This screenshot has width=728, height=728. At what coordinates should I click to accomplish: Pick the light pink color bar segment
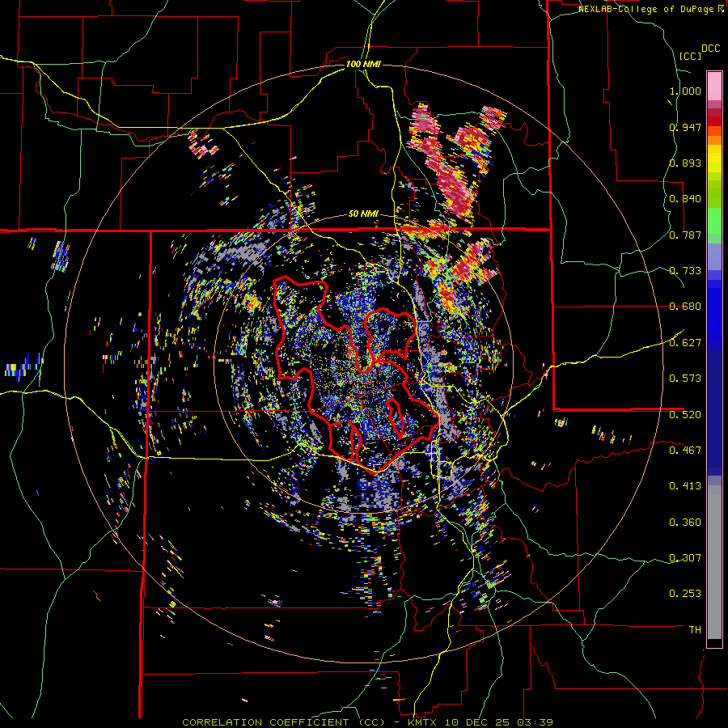(x=714, y=86)
